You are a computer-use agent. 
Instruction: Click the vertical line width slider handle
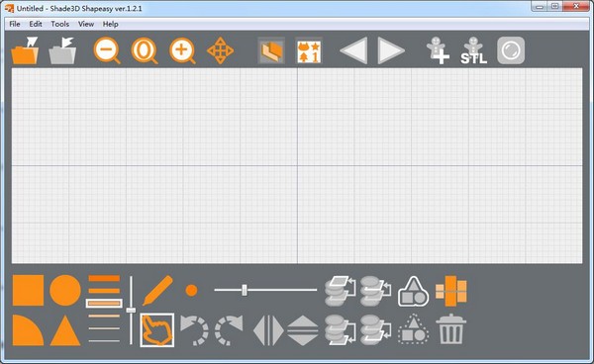click(x=131, y=311)
